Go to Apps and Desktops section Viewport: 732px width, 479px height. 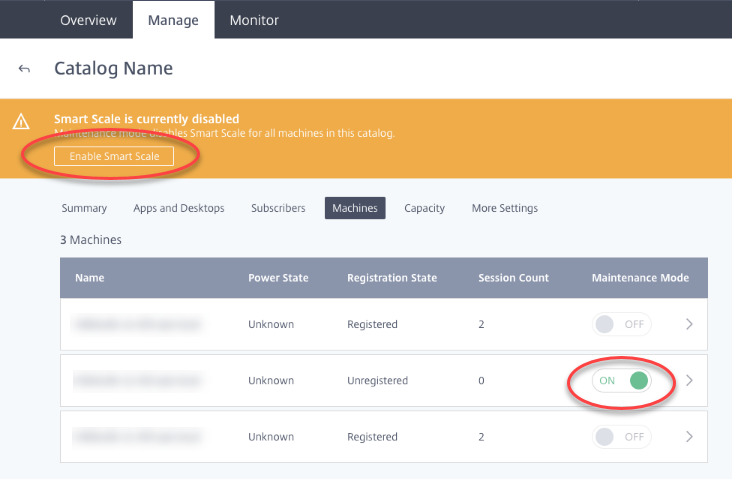[179, 208]
